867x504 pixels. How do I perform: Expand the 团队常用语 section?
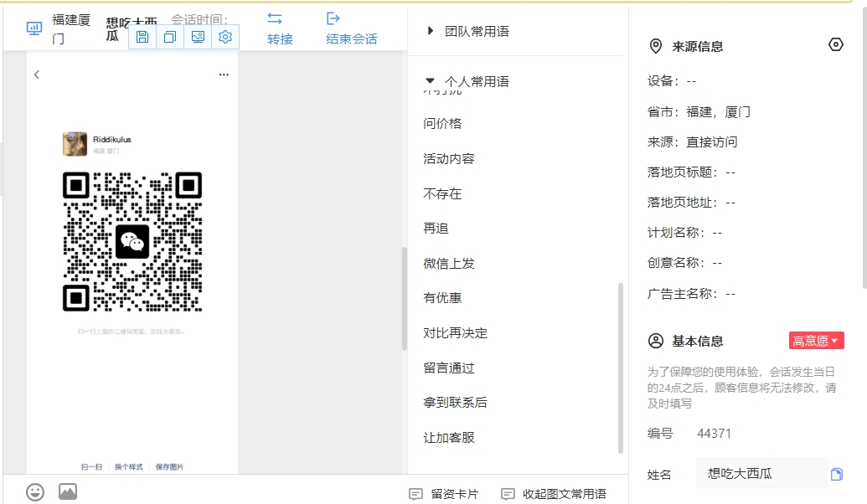coord(469,32)
